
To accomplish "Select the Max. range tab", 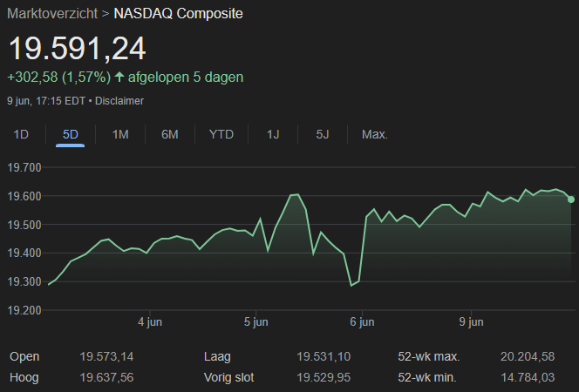I will [x=375, y=134].
